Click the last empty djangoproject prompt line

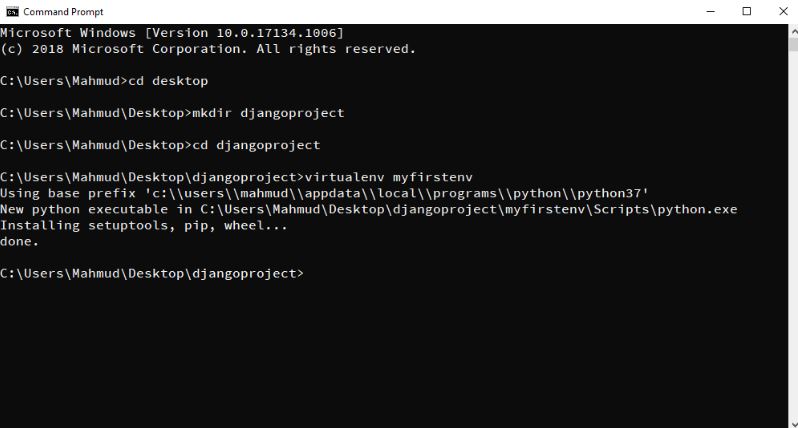click(x=152, y=273)
